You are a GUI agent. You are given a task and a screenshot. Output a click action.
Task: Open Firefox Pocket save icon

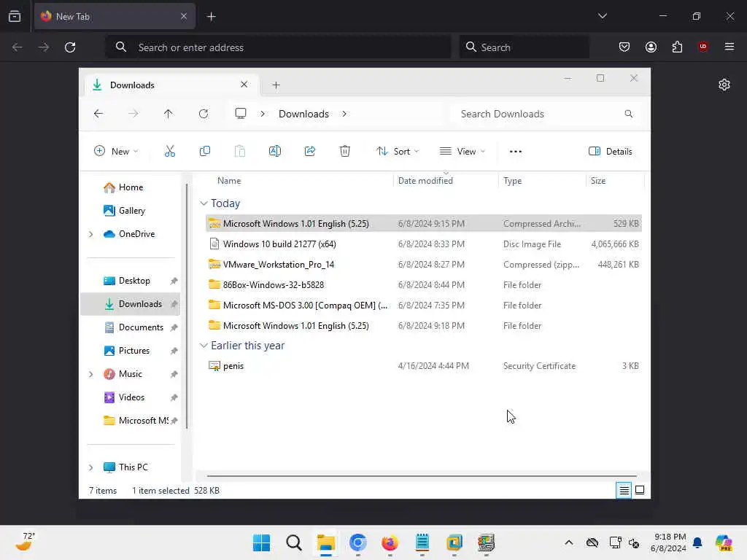point(624,47)
